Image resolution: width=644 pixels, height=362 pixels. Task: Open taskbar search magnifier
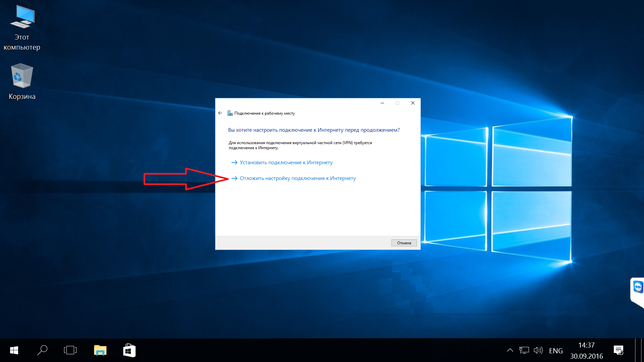42,350
